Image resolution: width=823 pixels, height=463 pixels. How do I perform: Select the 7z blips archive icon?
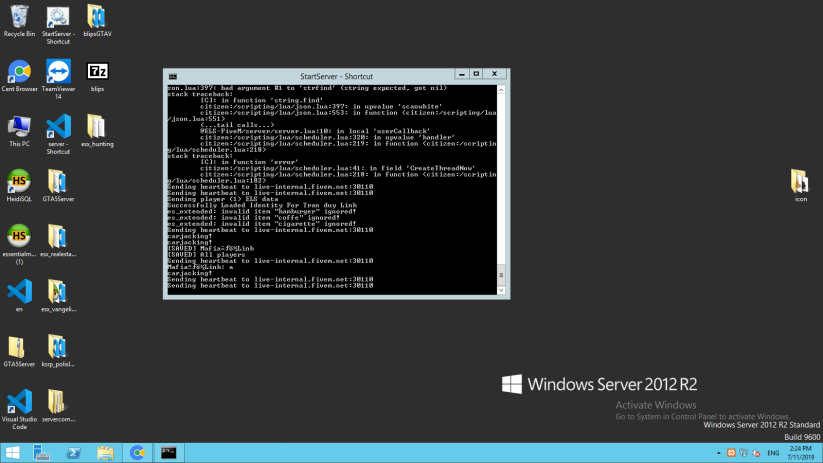pos(97,76)
